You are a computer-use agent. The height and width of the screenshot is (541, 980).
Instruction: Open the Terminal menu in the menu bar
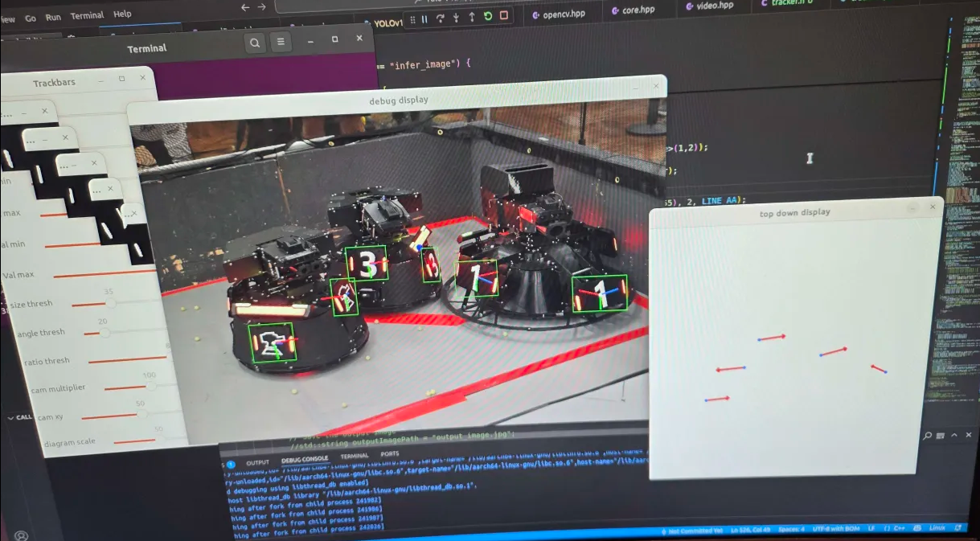pos(87,15)
